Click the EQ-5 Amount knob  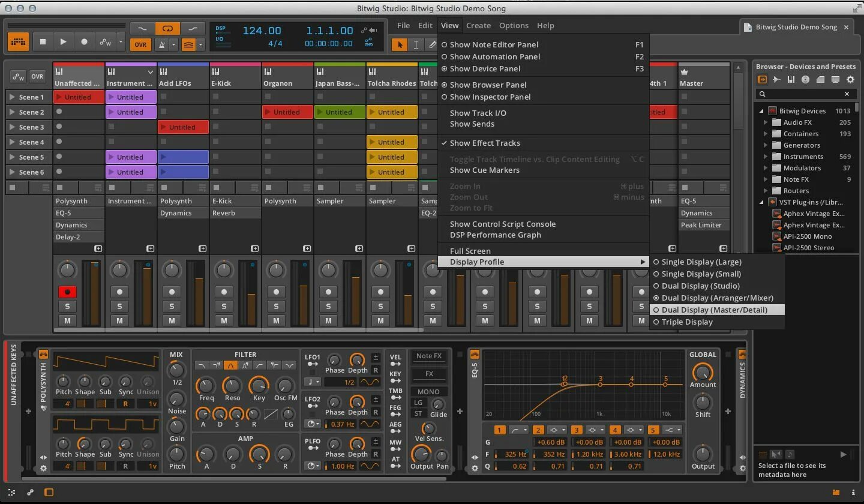coord(703,372)
